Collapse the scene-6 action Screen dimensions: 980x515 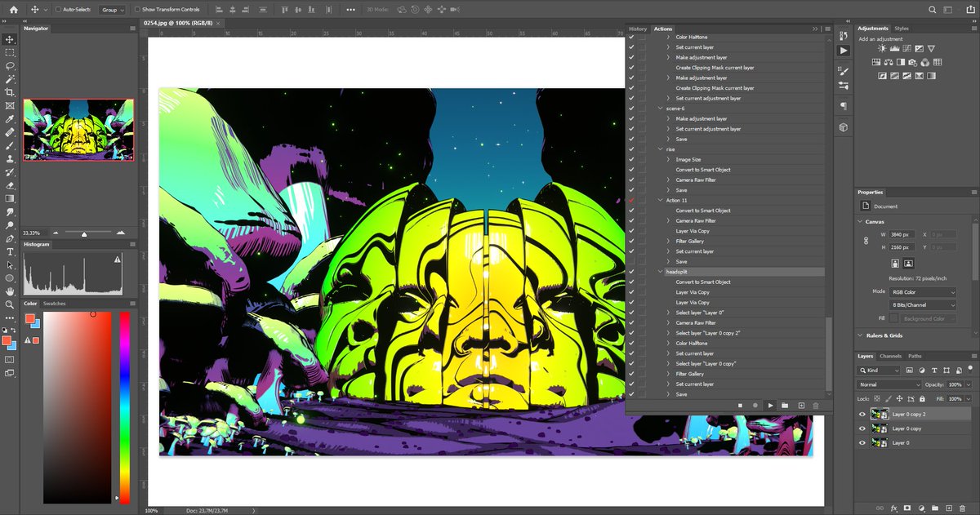(x=660, y=109)
